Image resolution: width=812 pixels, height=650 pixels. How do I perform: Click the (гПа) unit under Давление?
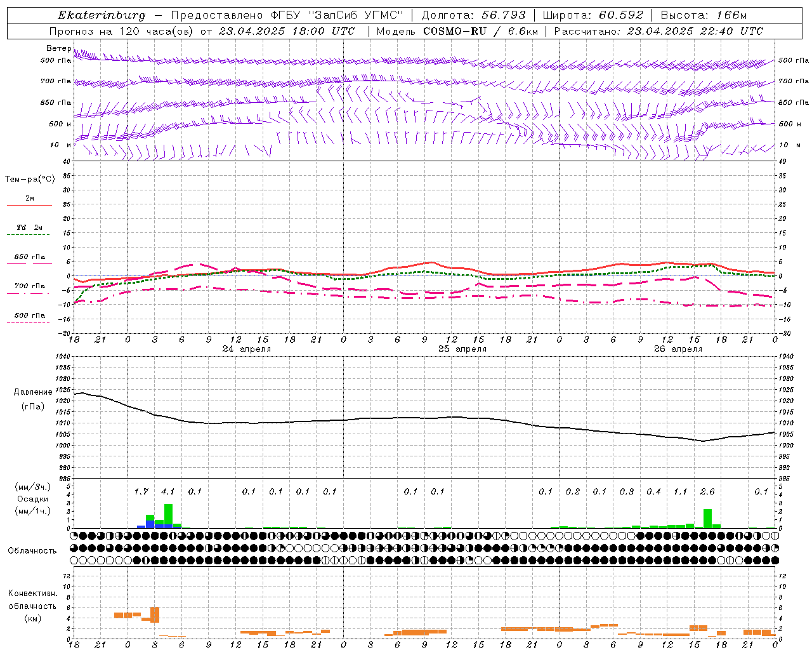(33, 407)
